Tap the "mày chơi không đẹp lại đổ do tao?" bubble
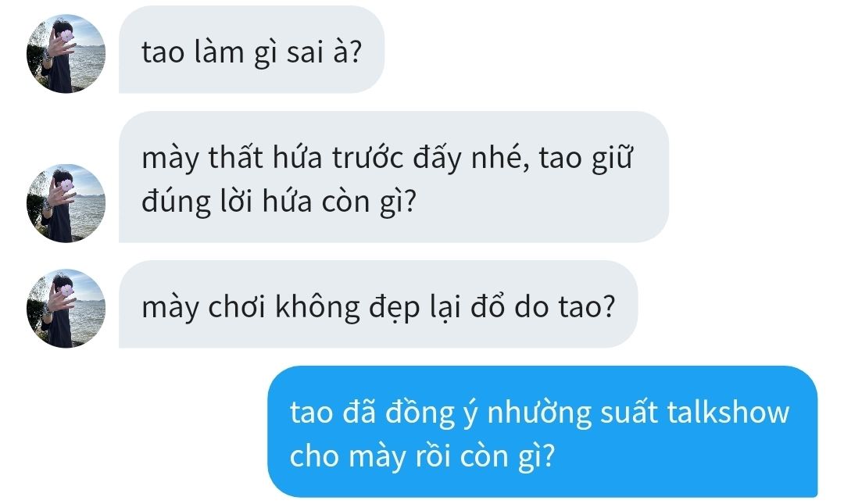 click(x=378, y=304)
